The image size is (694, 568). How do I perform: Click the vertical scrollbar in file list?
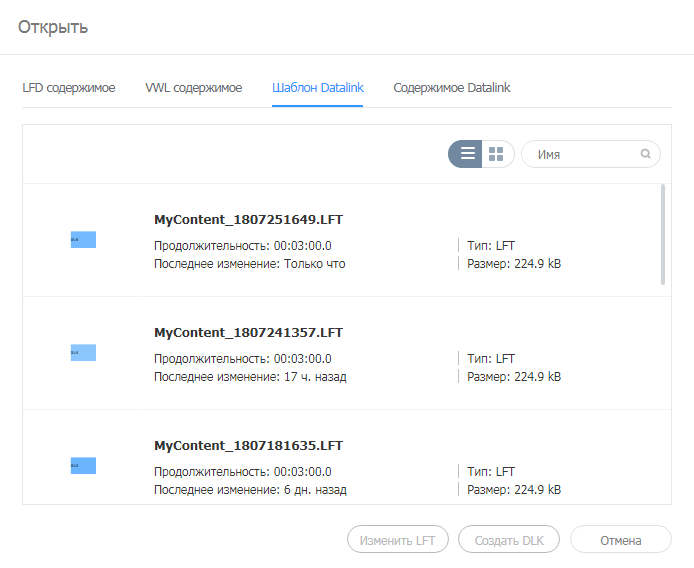click(662, 235)
